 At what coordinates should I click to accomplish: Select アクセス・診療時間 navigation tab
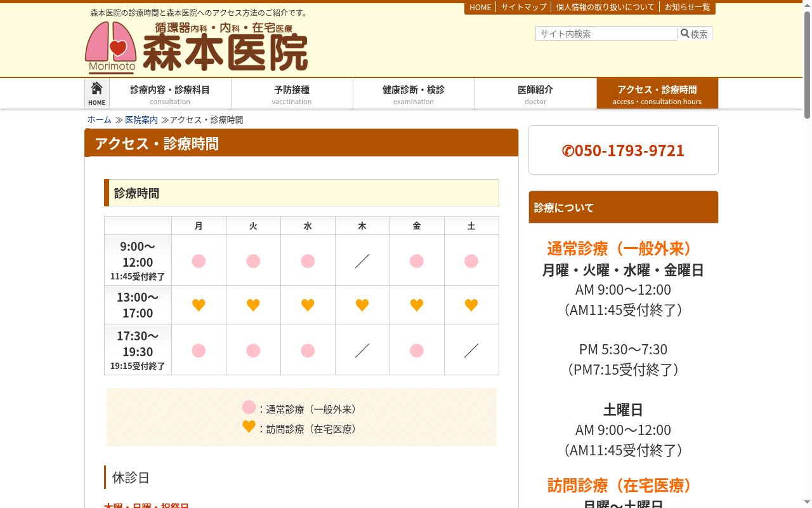[x=657, y=93]
